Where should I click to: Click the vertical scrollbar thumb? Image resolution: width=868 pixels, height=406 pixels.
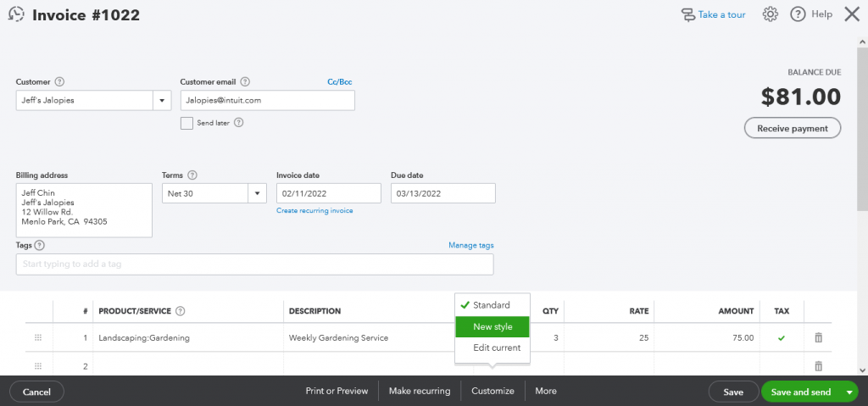coord(862,129)
